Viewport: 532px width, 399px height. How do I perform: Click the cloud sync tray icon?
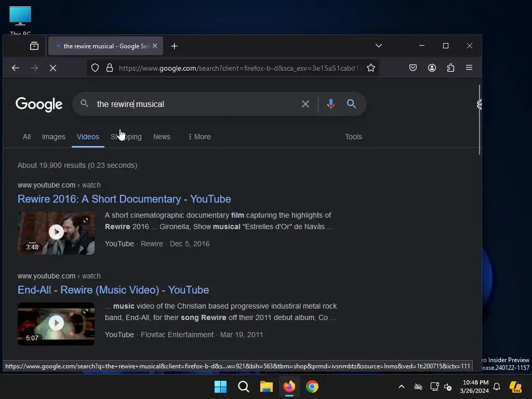[x=418, y=387]
